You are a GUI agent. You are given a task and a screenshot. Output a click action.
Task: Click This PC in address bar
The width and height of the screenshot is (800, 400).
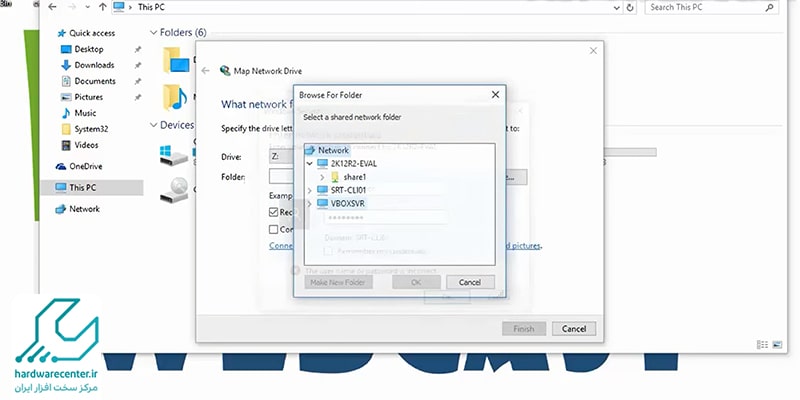pyautogui.click(x=152, y=7)
